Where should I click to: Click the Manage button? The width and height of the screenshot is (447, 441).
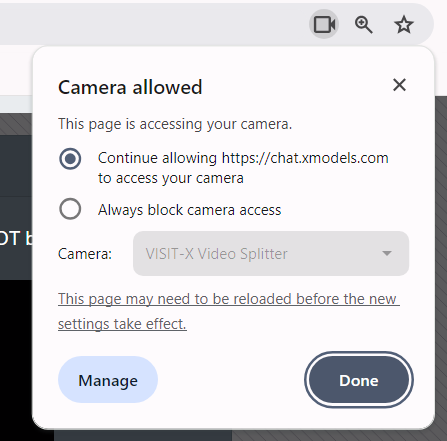(108, 380)
